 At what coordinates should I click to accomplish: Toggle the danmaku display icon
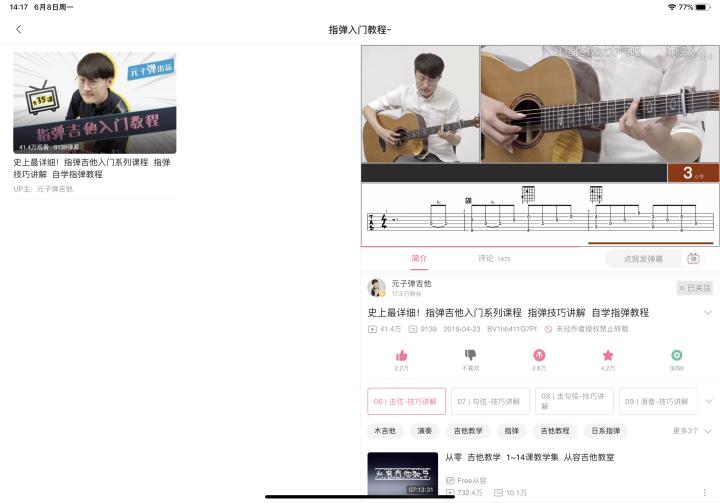click(x=693, y=259)
